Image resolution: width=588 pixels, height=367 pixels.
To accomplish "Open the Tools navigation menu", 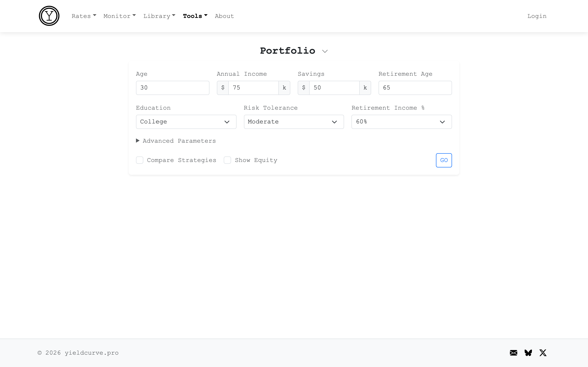I will click(x=195, y=16).
